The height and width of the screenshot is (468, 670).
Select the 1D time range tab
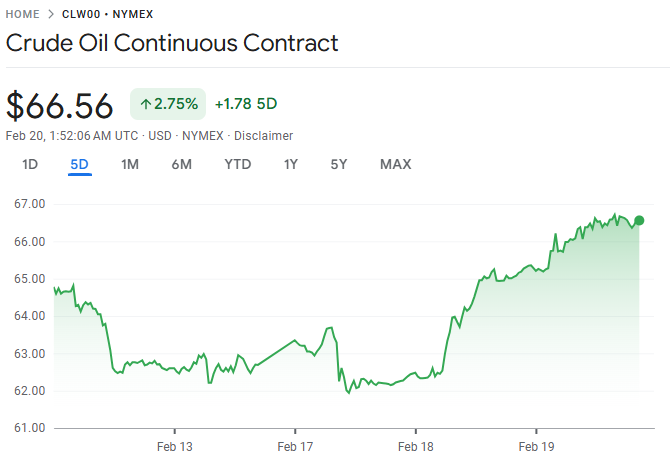(30, 165)
